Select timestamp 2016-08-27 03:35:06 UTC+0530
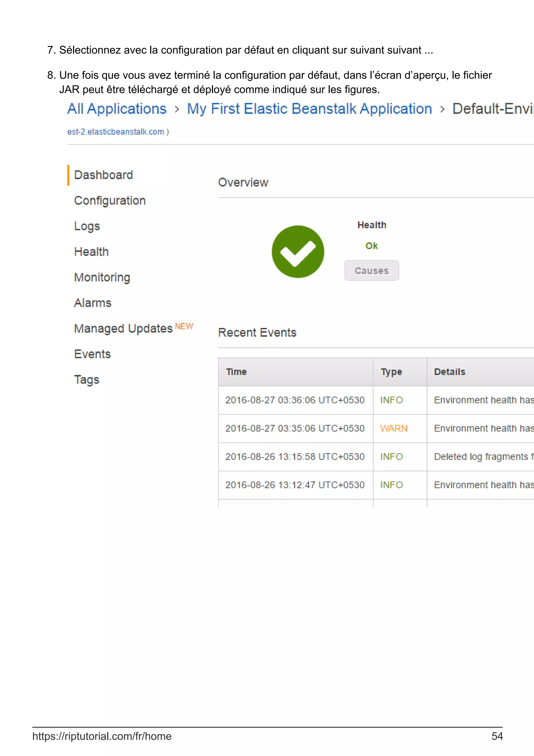Screen dimensions: 534x756 point(295,428)
